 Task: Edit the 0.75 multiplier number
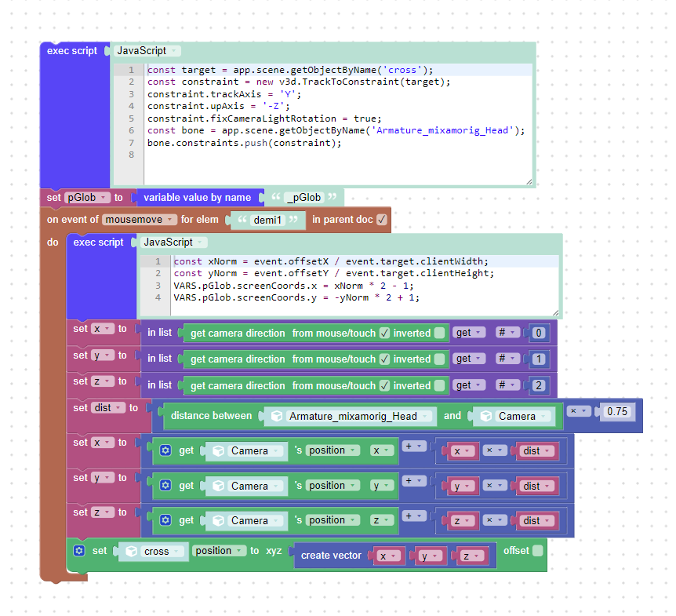point(616,411)
